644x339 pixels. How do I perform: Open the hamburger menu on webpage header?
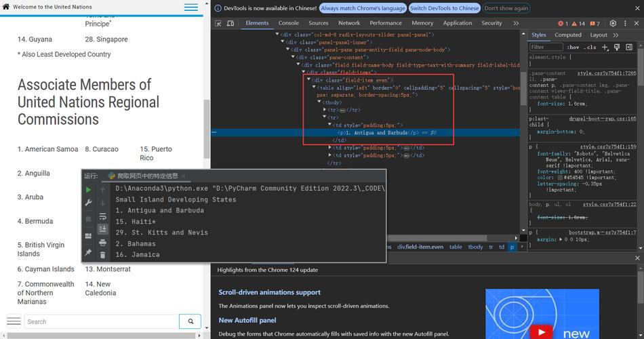pyautogui.click(x=191, y=7)
